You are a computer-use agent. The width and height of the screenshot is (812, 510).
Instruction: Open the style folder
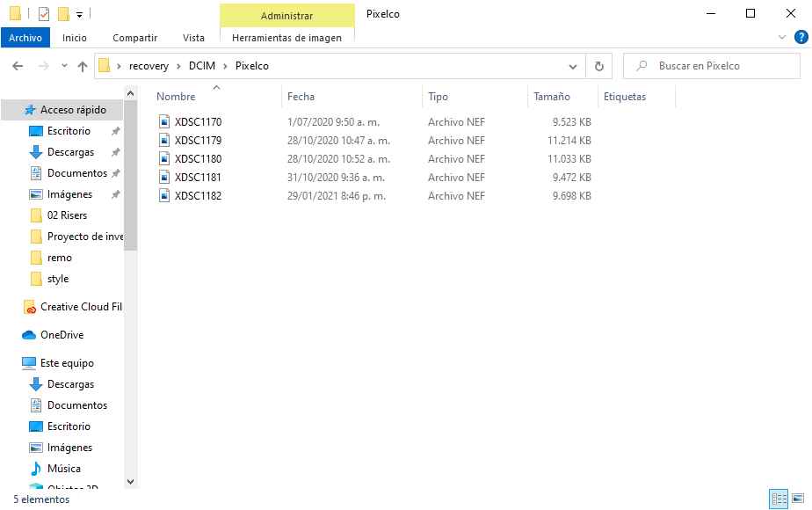[x=58, y=279]
